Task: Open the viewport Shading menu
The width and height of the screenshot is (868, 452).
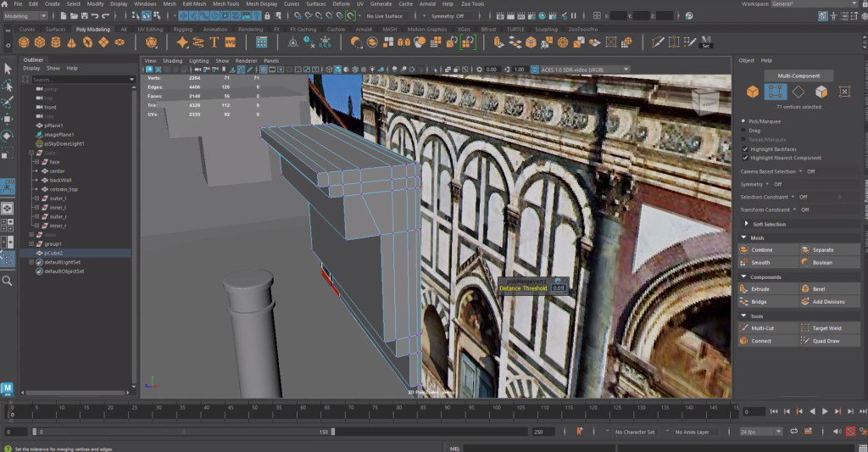Action: click(172, 61)
